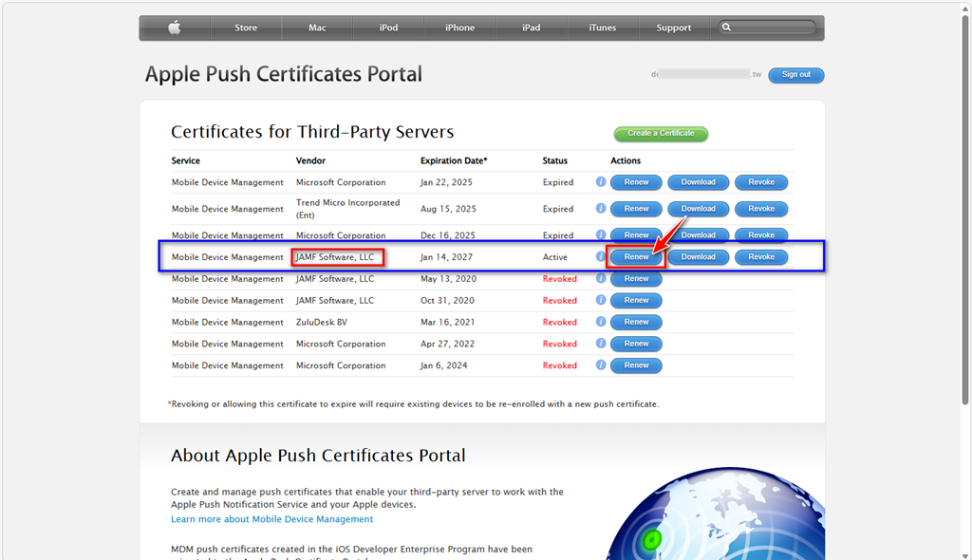Click info icon for JAMF active certificate
The width and height of the screenshot is (972, 560).
[x=601, y=257]
